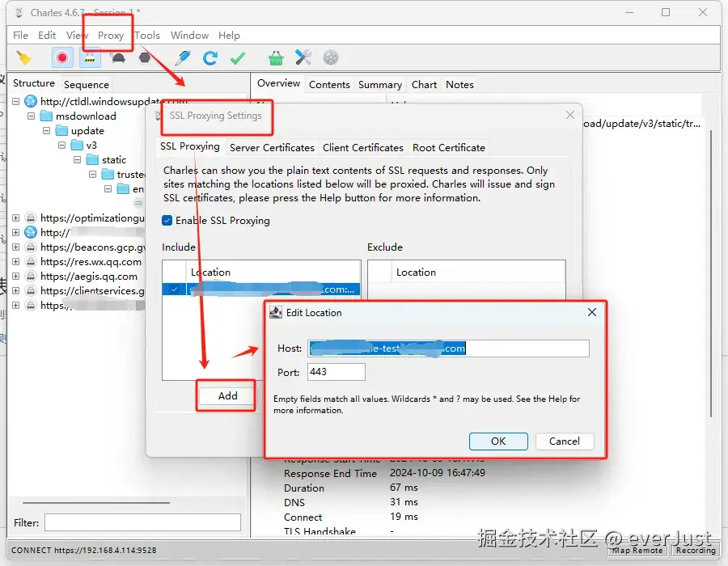Click the Port field showing 443
Image resolution: width=728 pixels, height=566 pixels.
tap(336, 372)
